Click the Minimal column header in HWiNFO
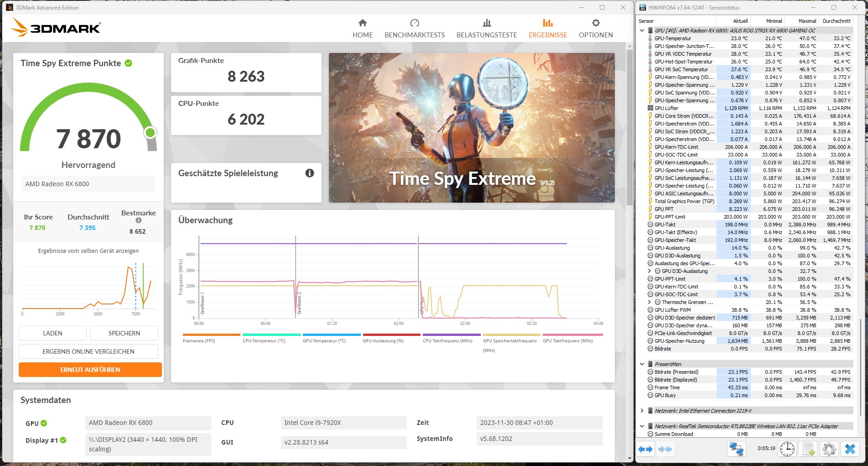Viewport: 868px width, 466px height. [768, 21]
